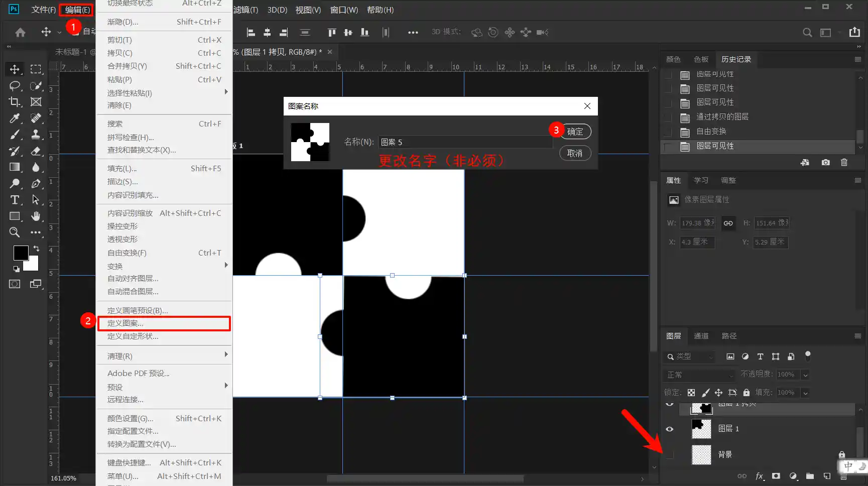The height and width of the screenshot is (486, 868).
Task: Toggle history brush source for 自由变换
Action: 668,132
